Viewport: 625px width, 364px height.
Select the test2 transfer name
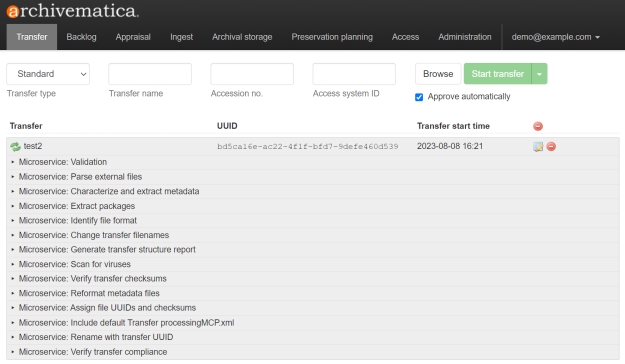tap(33, 146)
